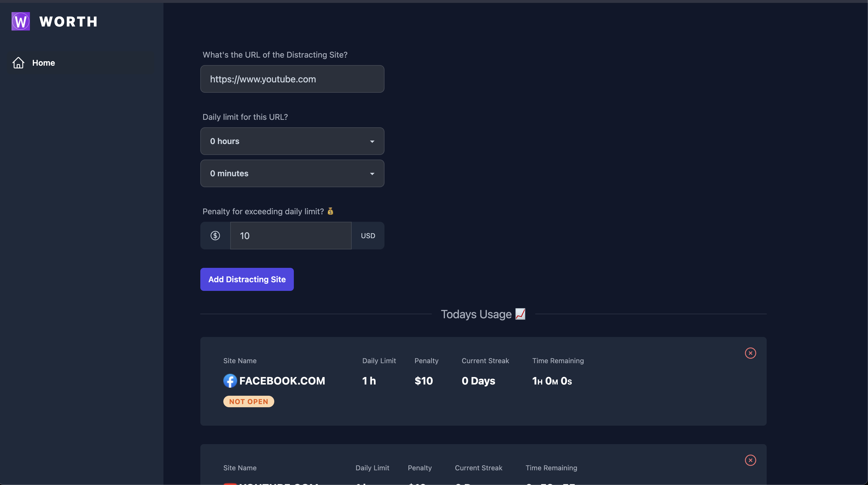Screen dimensions: 868x485
Task: Click the WORTH brand title text
Action: [68, 22]
